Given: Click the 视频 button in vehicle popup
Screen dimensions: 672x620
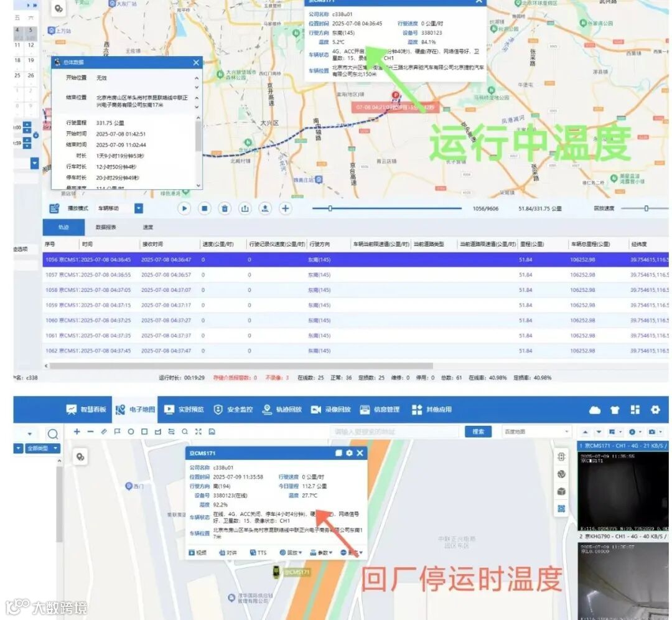Looking at the screenshot, I should pyautogui.click(x=198, y=553).
